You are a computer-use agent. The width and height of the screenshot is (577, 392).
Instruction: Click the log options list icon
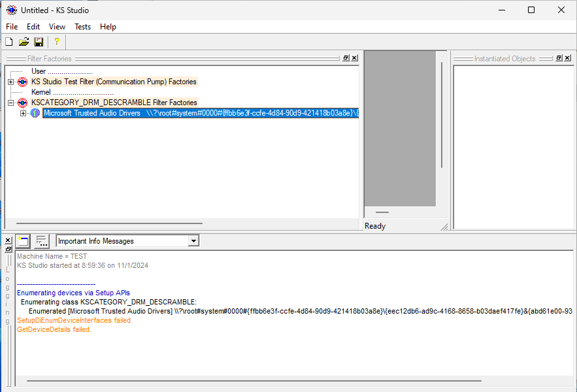pos(42,241)
